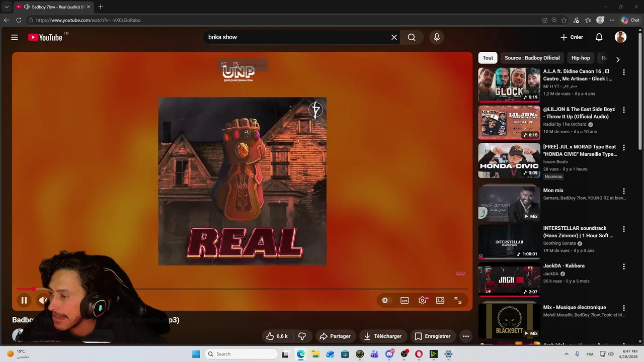The image size is (644, 362).
Task: Share the video via Partager
Action: 335,336
